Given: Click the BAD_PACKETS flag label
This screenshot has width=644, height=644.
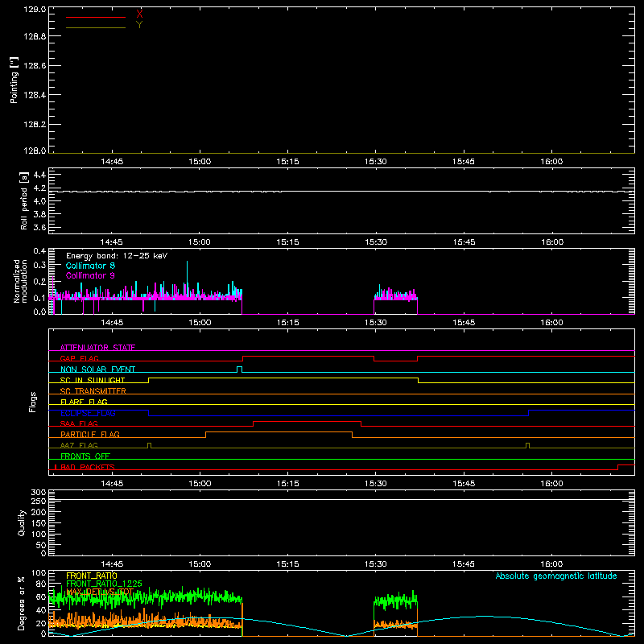Looking at the screenshot, I should click(88, 467).
